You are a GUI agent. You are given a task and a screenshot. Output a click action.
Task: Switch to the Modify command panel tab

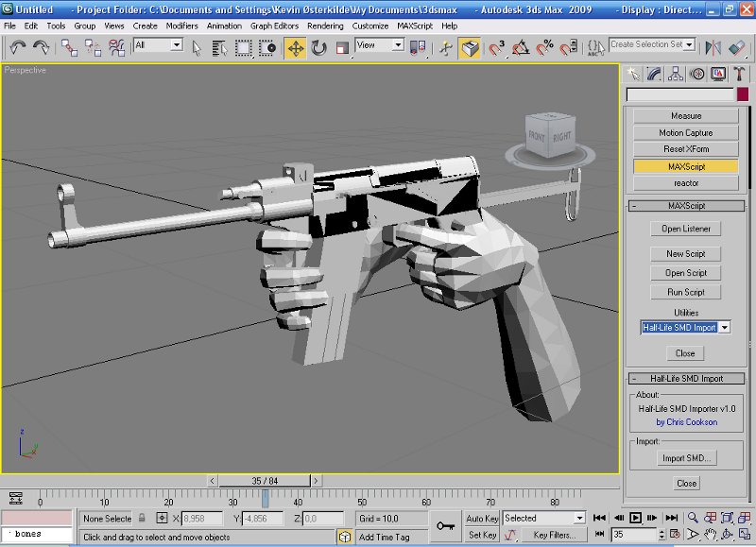point(654,74)
